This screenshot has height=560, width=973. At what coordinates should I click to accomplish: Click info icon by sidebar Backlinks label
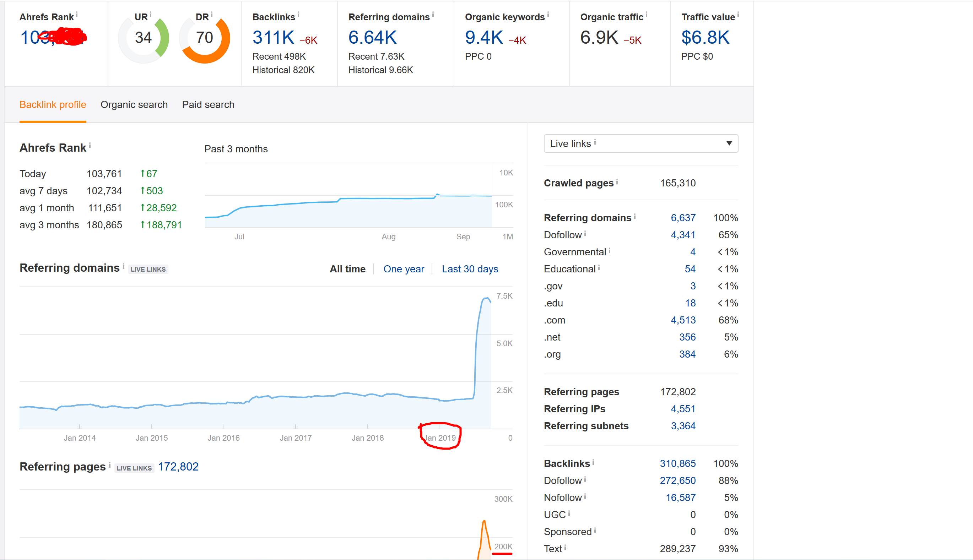(593, 462)
